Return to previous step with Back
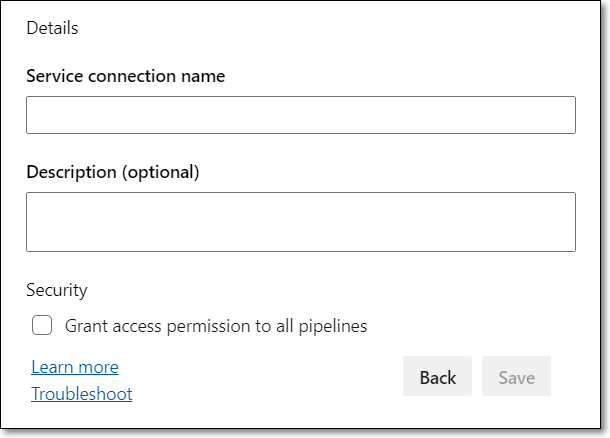Viewport: 610px width, 438px height. pos(437,376)
